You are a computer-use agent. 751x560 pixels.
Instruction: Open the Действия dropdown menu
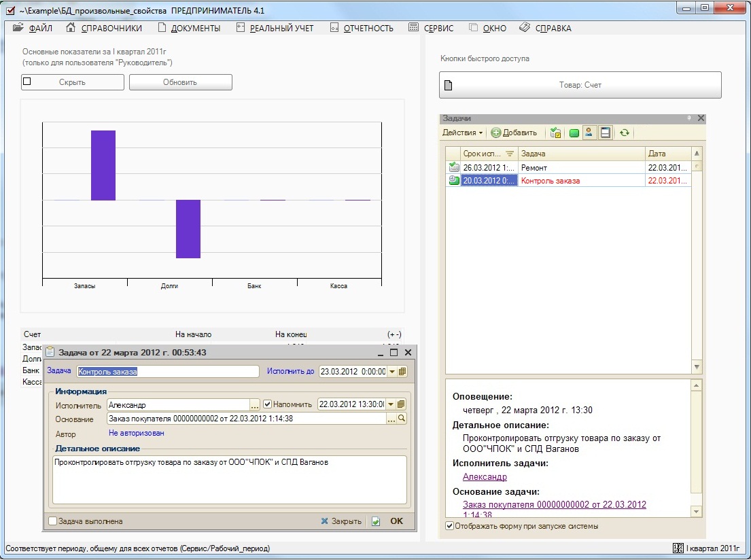462,133
